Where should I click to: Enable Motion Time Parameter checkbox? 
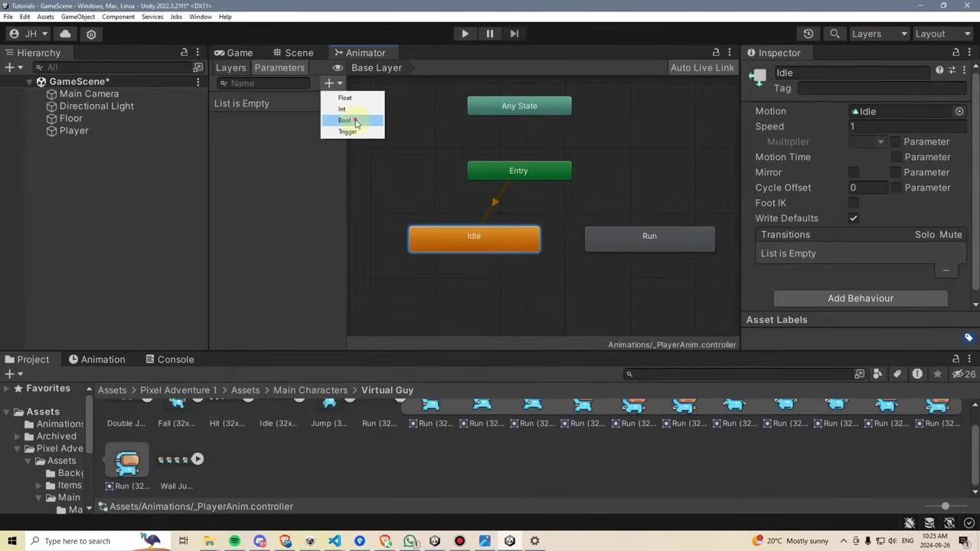pos(896,157)
